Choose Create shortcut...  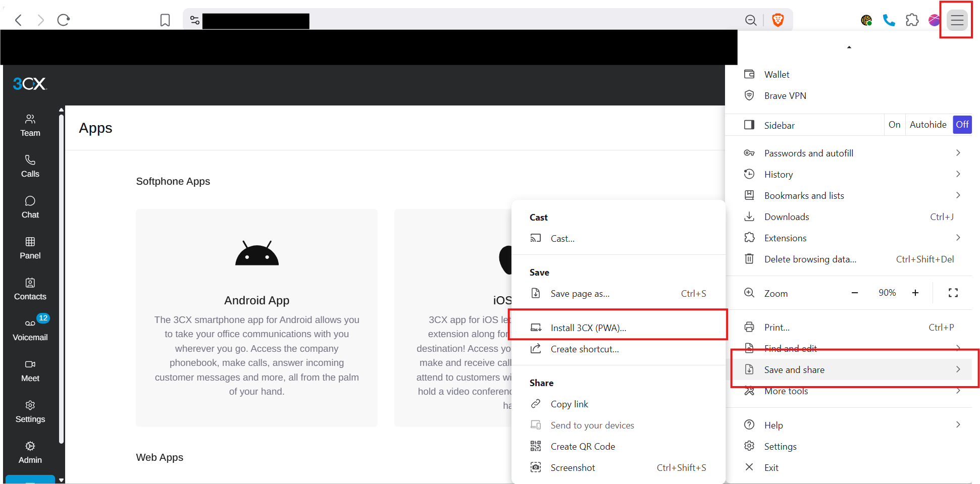pyautogui.click(x=618, y=349)
